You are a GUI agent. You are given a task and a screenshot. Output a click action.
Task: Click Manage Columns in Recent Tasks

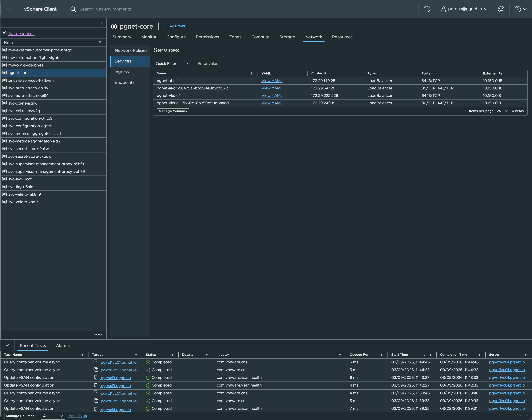click(x=20, y=416)
